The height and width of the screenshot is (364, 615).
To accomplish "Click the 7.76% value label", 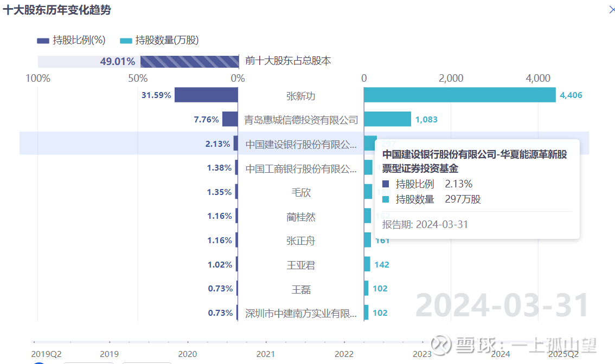I will 206,120.
